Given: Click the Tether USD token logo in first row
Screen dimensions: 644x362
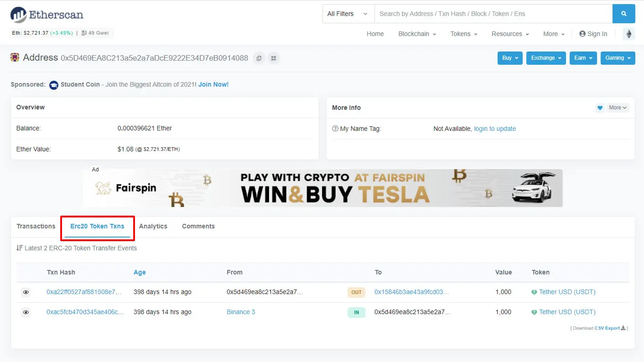Looking at the screenshot, I should [535, 292].
